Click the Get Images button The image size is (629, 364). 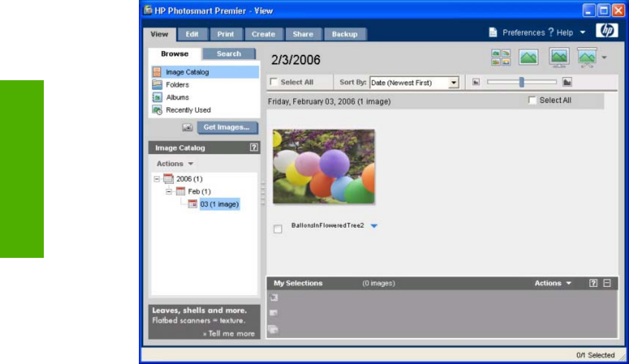[x=227, y=128]
